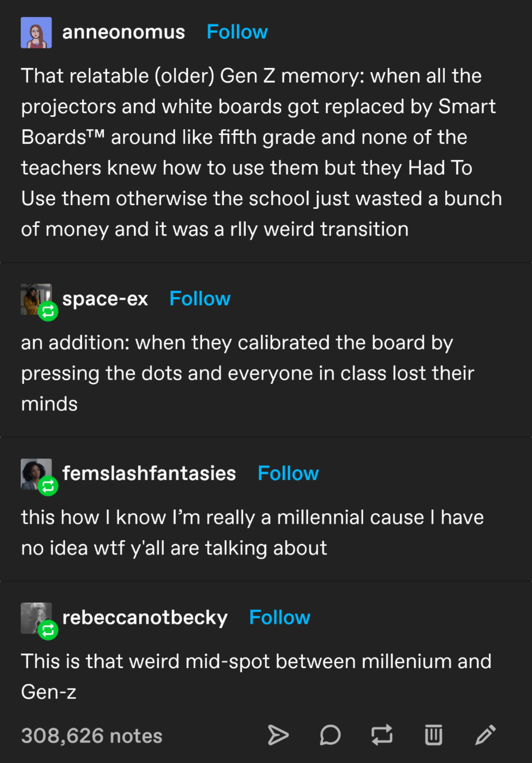Follow femslashfantasies

(x=288, y=474)
